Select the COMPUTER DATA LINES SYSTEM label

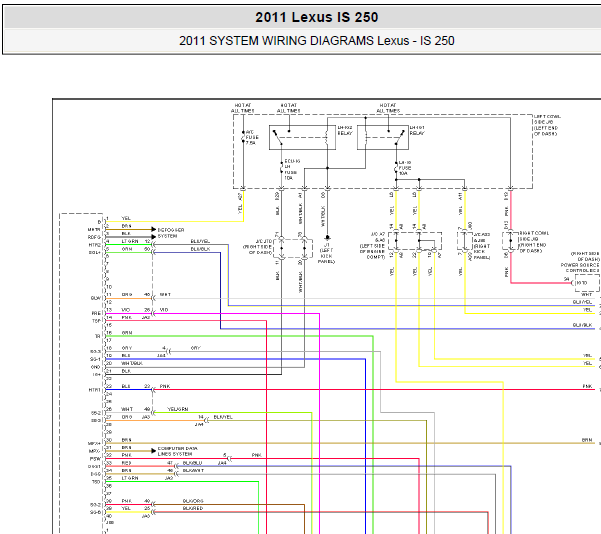177,451
